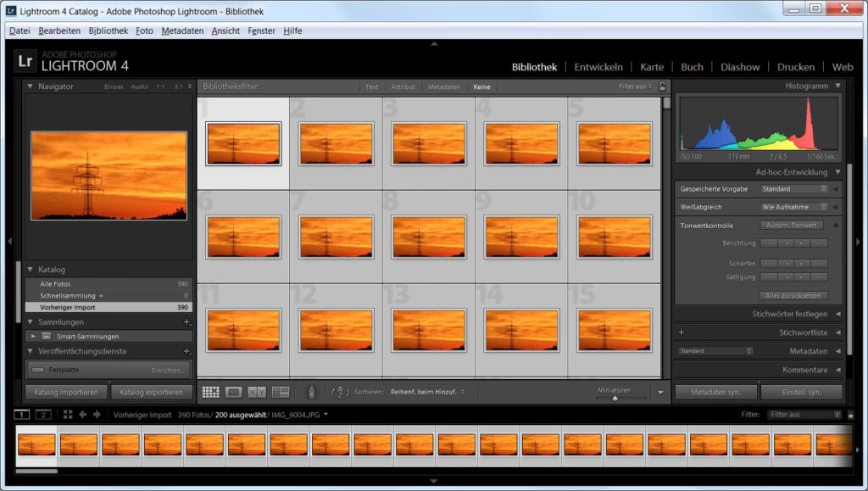Click the filter lock icon
This screenshot has width=868, height=491.
[x=662, y=86]
